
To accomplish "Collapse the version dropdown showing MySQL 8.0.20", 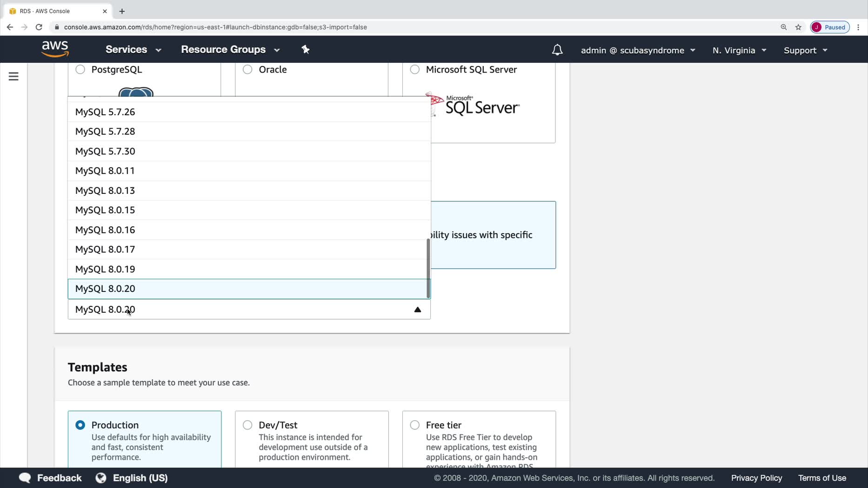I will (x=249, y=310).
